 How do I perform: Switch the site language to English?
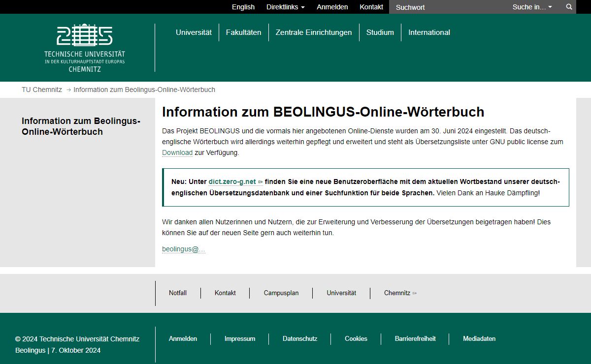click(243, 7)
